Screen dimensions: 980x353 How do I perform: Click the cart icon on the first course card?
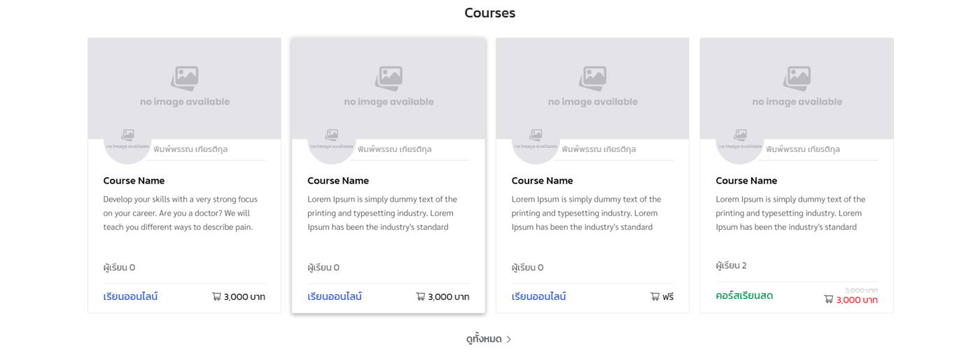(216, 296)
